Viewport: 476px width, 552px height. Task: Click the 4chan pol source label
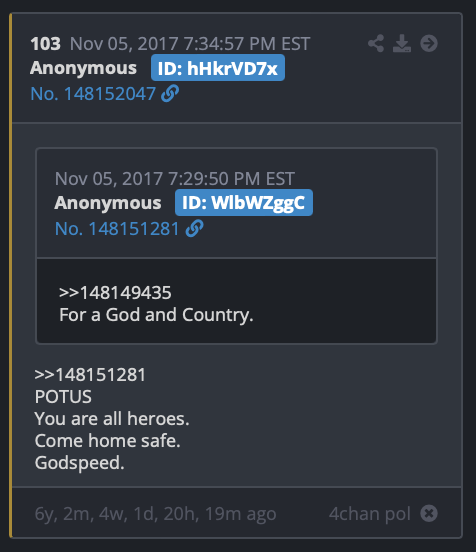[x=370, y=514]
